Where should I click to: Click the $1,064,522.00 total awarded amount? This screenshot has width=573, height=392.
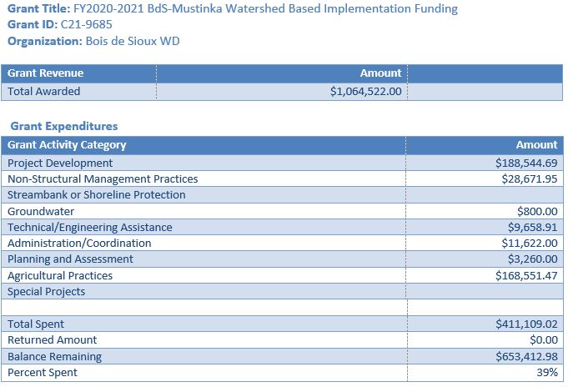coord(365,91)
